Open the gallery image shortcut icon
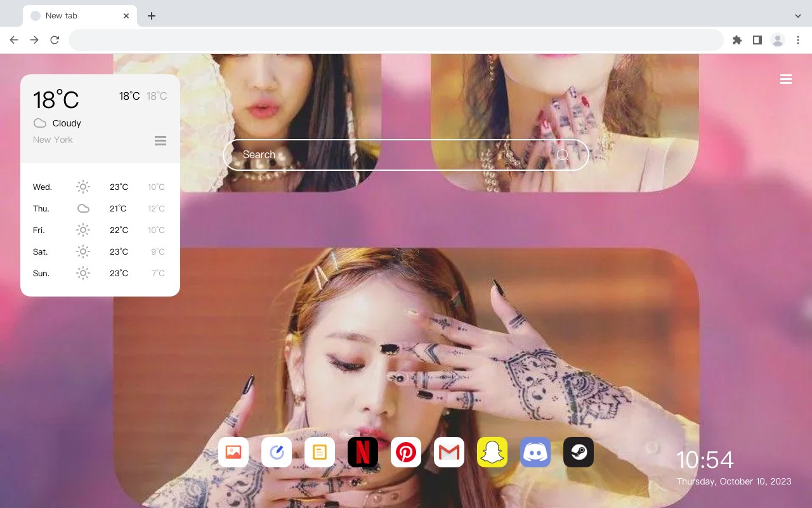 pyautogui.click(x=233, y=452)
